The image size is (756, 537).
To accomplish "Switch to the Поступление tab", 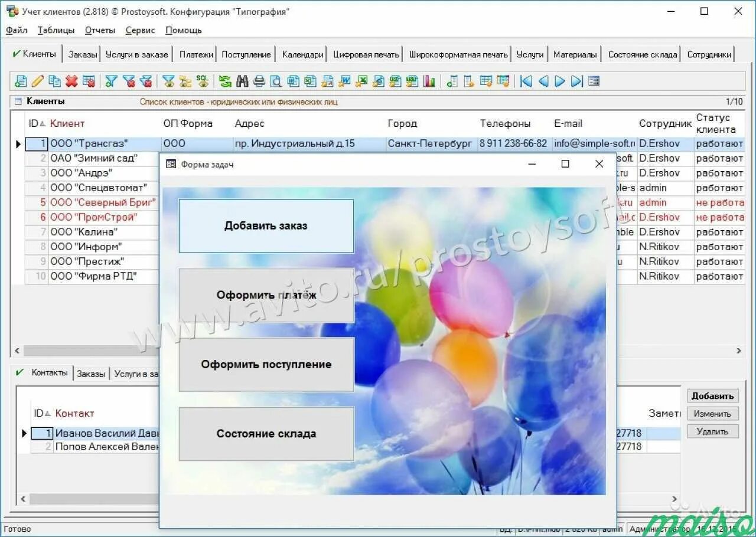I will [246, 54].
